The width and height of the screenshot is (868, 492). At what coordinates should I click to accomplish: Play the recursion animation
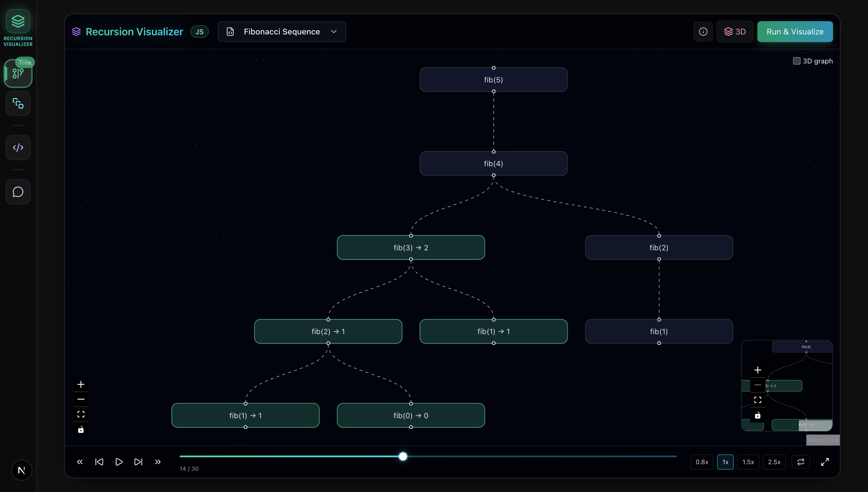(119, 462)
